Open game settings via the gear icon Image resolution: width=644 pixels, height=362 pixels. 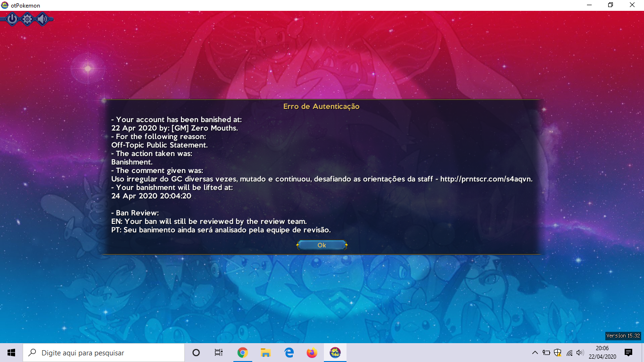point(27,19)
